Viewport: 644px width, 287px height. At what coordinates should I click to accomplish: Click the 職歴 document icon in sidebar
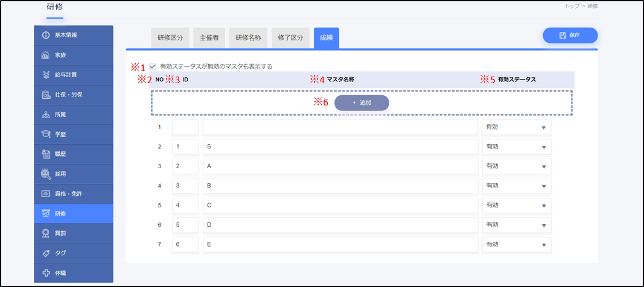pos(46,154)
